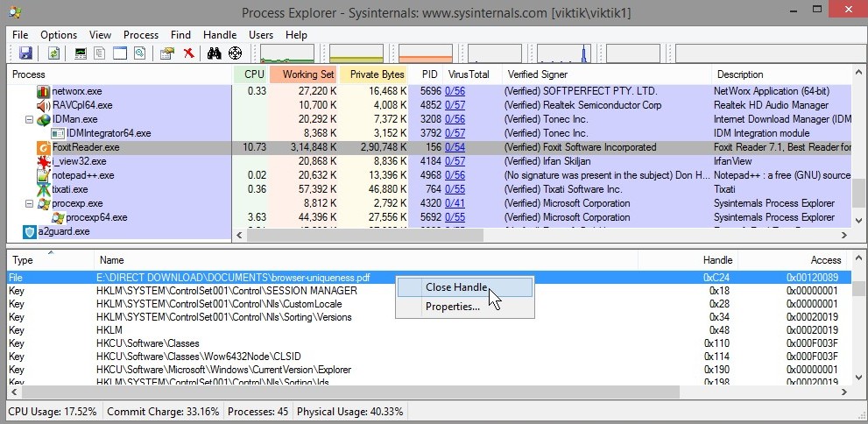Sort by the CPU column header
Image resolution: width=868 pixels, height=424 pixels.
click(x=251, y=74)
